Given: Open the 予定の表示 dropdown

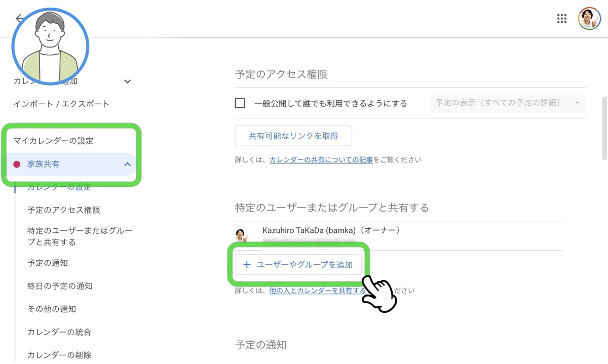Looking at the screenshot, I should [x=507, y=103].
